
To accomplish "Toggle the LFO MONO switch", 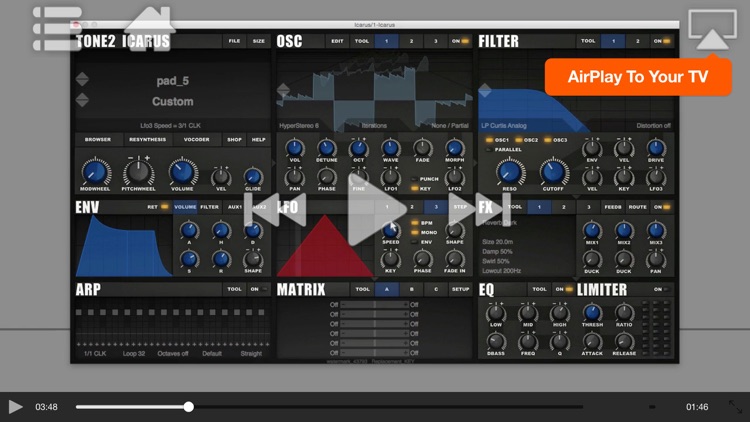I will (x=424, y=233).
